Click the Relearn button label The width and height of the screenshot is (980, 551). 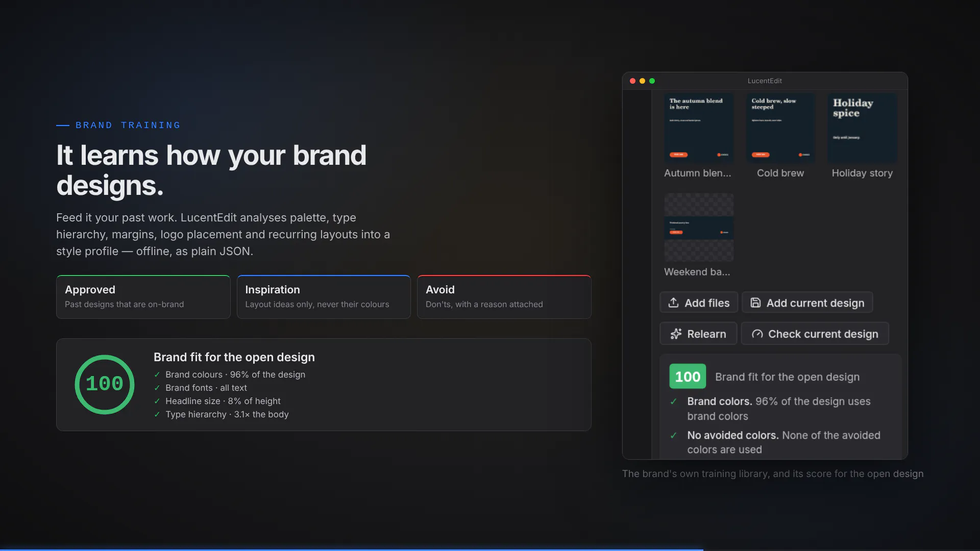click(x=706, y=334)
